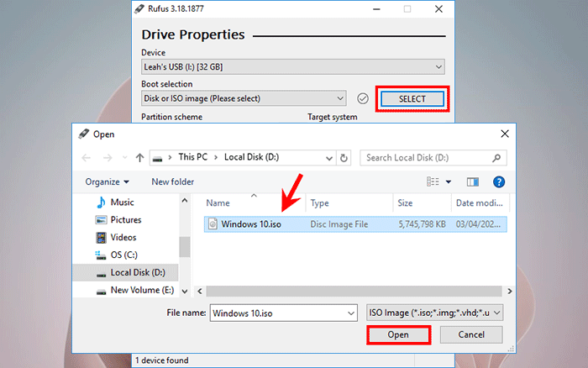Screen dimensions: 588x368
Task: Select the Windows 10.iso file
Action: coord(355,224)
